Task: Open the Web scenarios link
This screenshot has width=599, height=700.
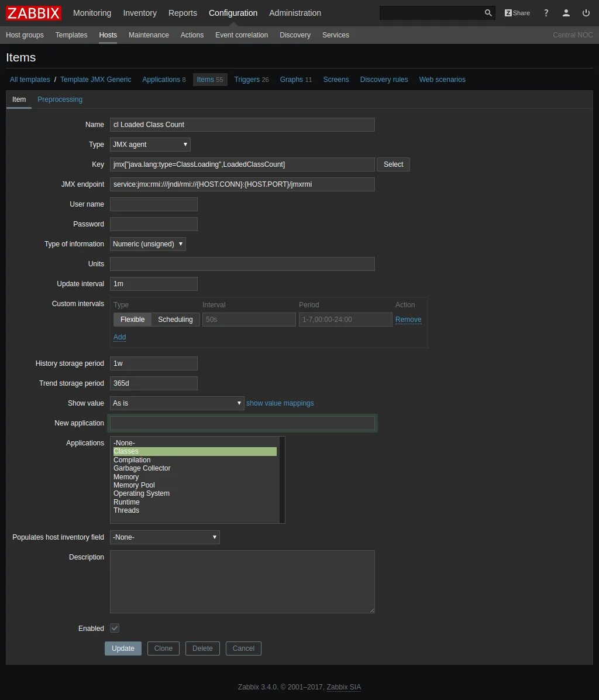Action: (442, 80)
